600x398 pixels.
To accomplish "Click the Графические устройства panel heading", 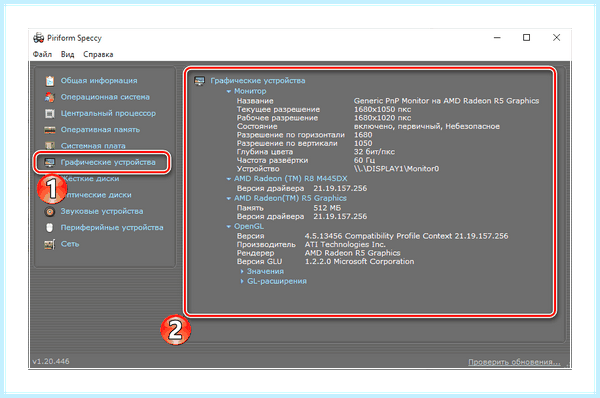I will click(258, 81).
